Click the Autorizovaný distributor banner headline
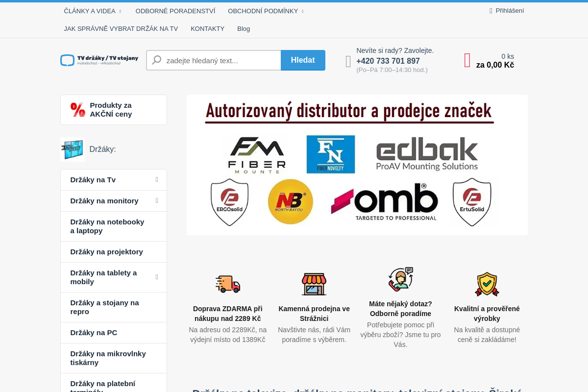 click(x=349, y=111)
